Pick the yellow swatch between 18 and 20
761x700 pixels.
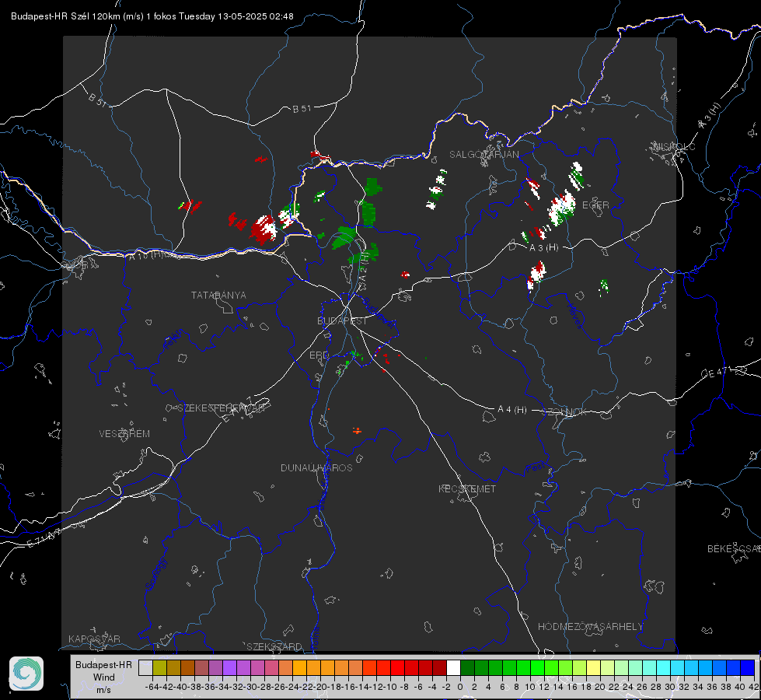(593, 667)
